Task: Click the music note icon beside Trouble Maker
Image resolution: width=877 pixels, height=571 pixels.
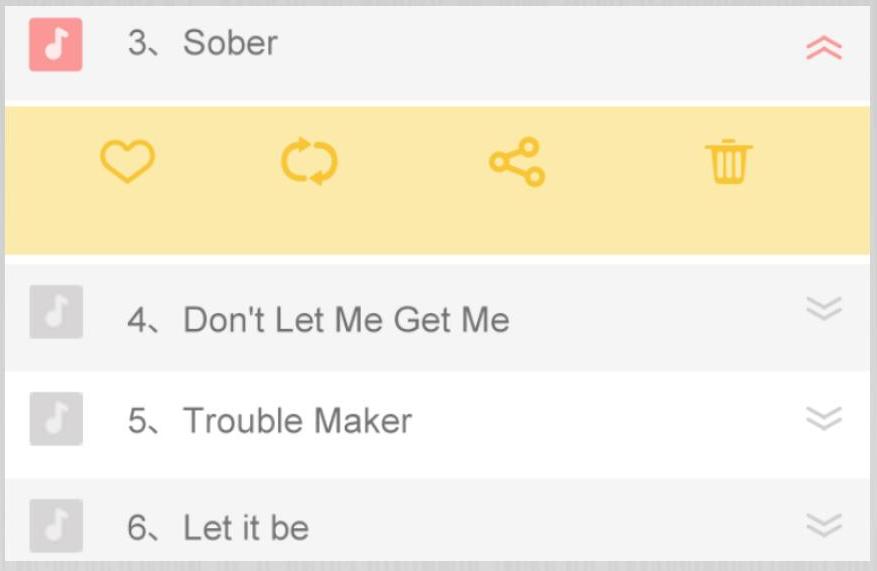Action: pos(56,419)
